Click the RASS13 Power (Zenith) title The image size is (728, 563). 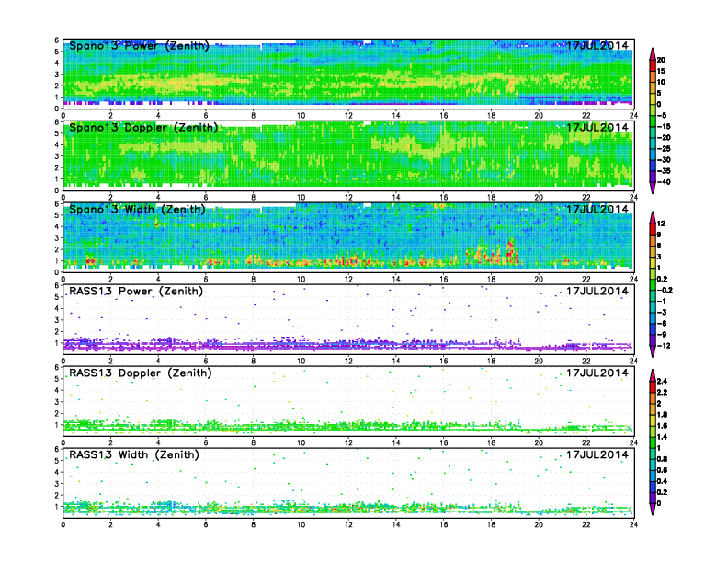135,292
